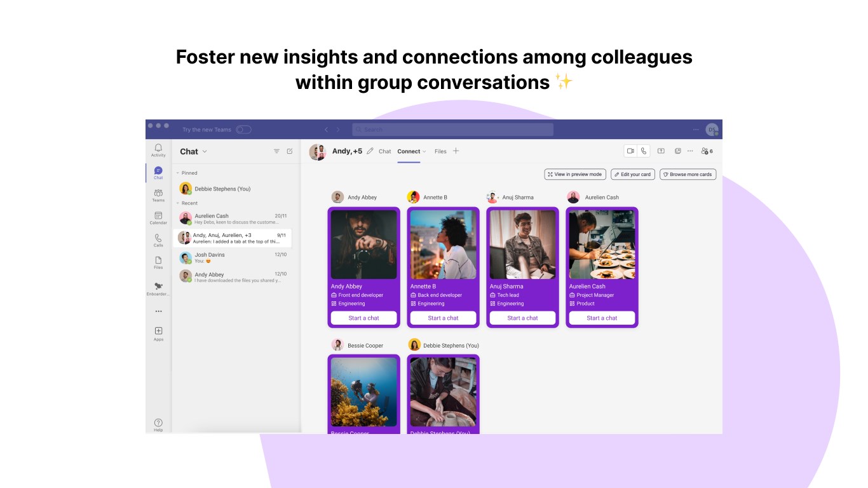View the participants list showing 6
This screenshot has width=868, height=488.
tap(707, 151)
